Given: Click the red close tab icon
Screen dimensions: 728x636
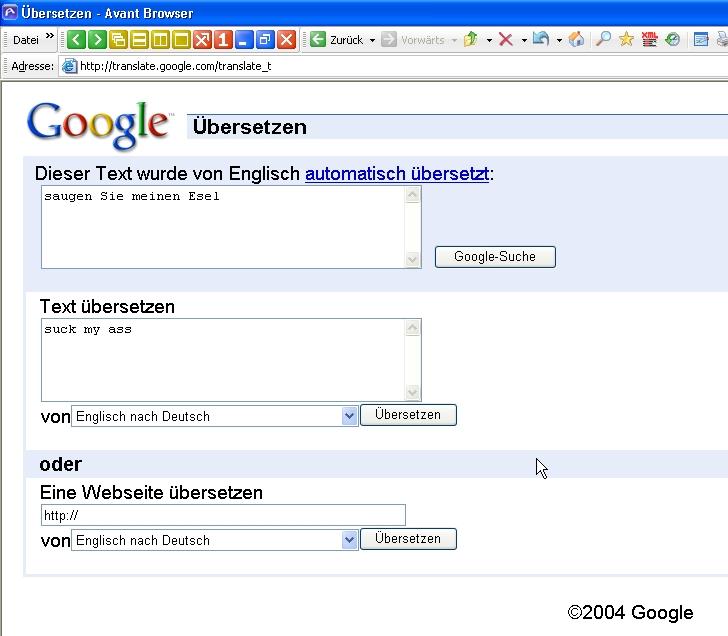Looking at the screenshot, I should point(286,40).
